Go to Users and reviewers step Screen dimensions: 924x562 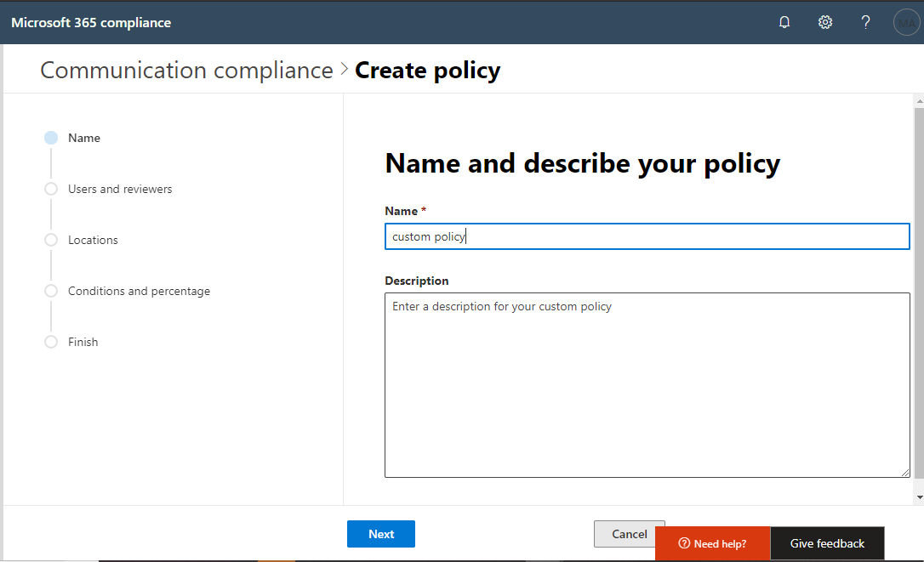pos(120,189)
